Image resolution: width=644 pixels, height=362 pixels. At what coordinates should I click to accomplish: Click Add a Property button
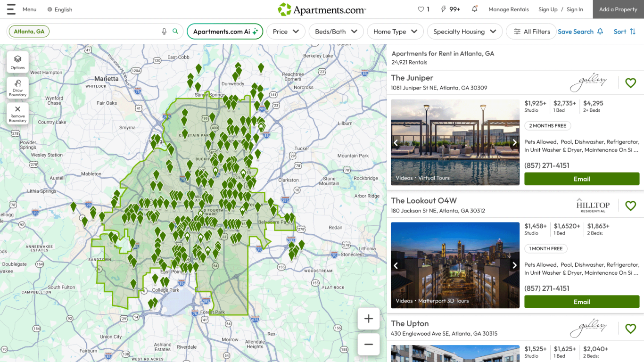618,9
